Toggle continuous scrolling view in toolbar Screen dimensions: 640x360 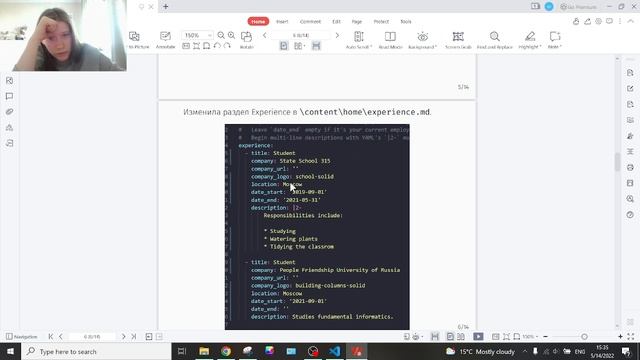[x=316, y=46]
